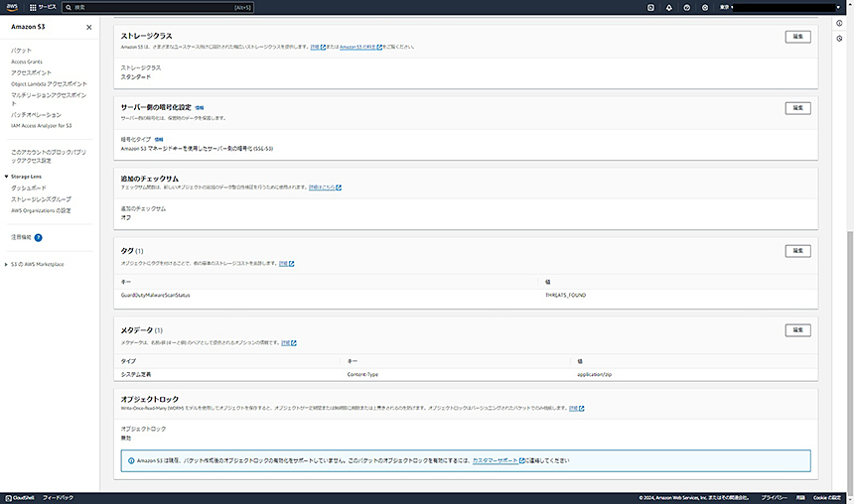This screenshot has width=854, height=504.
Task: Click the AWS logo home icon
Action: click(12, 7)
